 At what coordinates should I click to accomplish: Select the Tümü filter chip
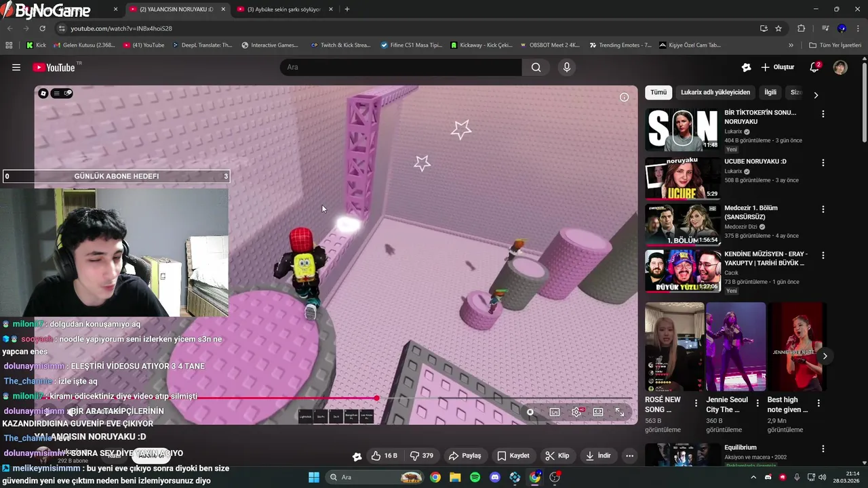(x=658, y=92)
